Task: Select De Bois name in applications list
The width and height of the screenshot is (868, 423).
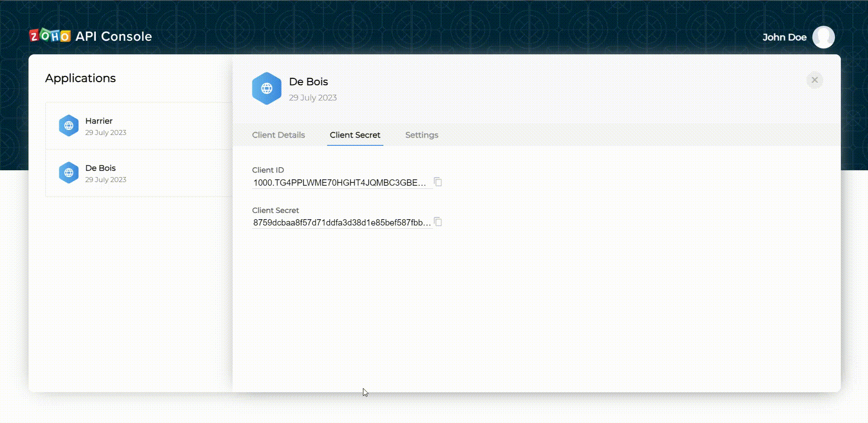Action: (x=100, y=168)
